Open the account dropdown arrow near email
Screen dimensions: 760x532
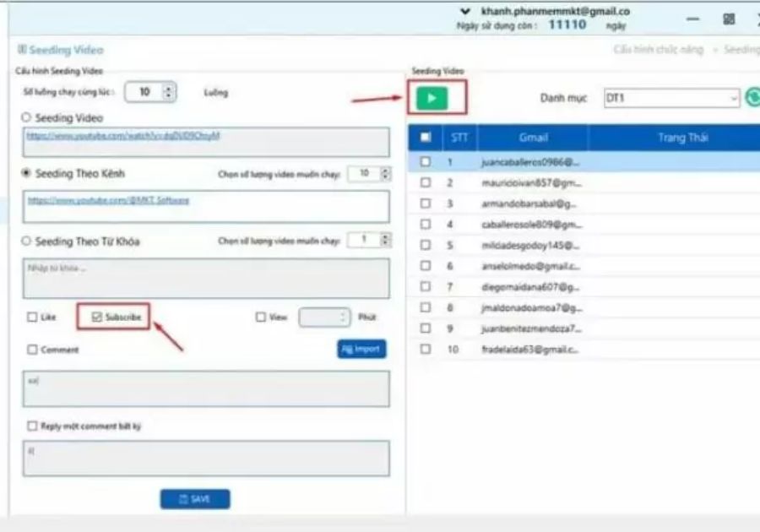[465, 12]
